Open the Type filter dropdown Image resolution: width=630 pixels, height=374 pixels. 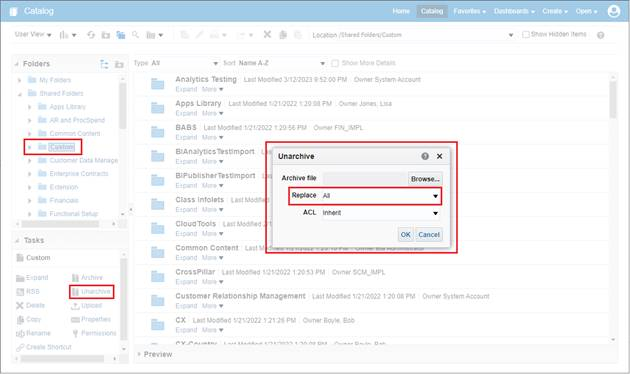pos(185,63)
